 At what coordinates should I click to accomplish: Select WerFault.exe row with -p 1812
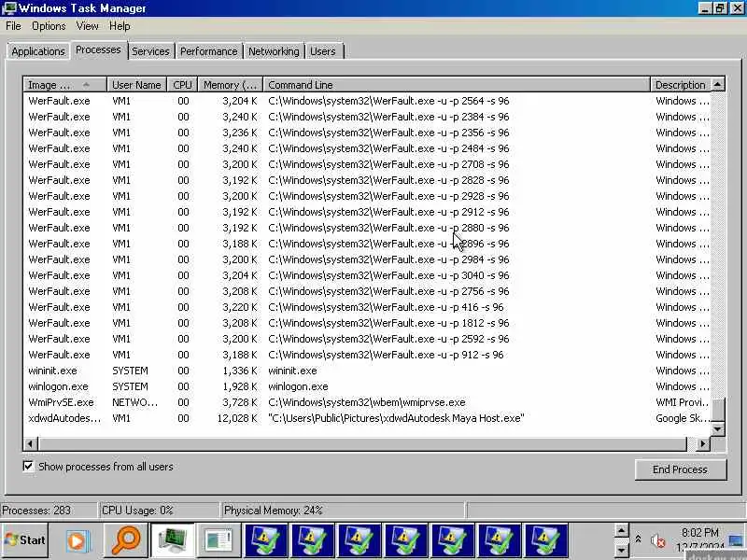point(367,323)
